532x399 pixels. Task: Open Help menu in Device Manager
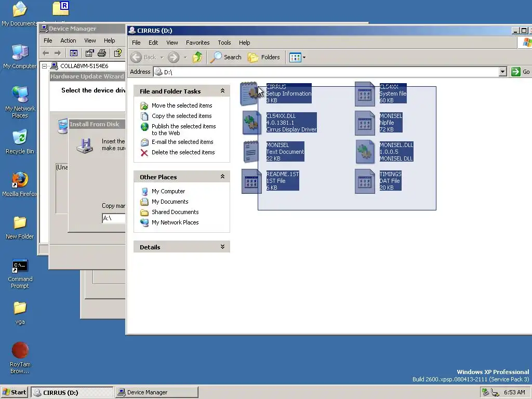pos(109,41)
